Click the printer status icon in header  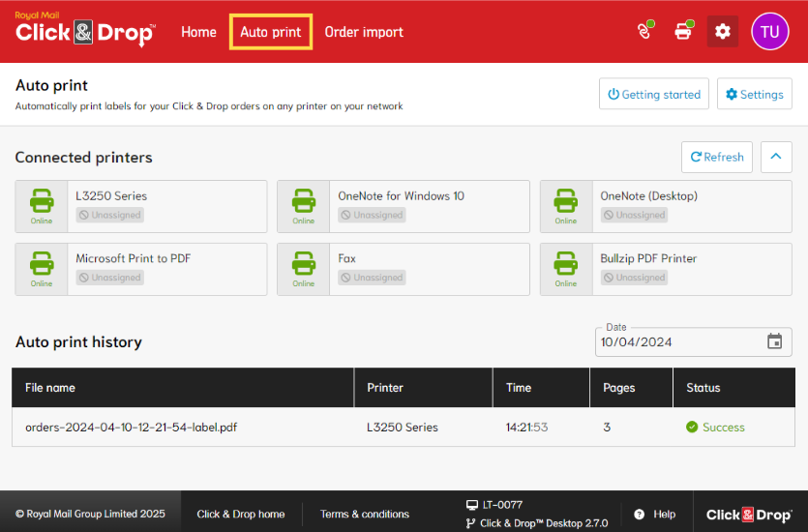(x=683, y=31)
